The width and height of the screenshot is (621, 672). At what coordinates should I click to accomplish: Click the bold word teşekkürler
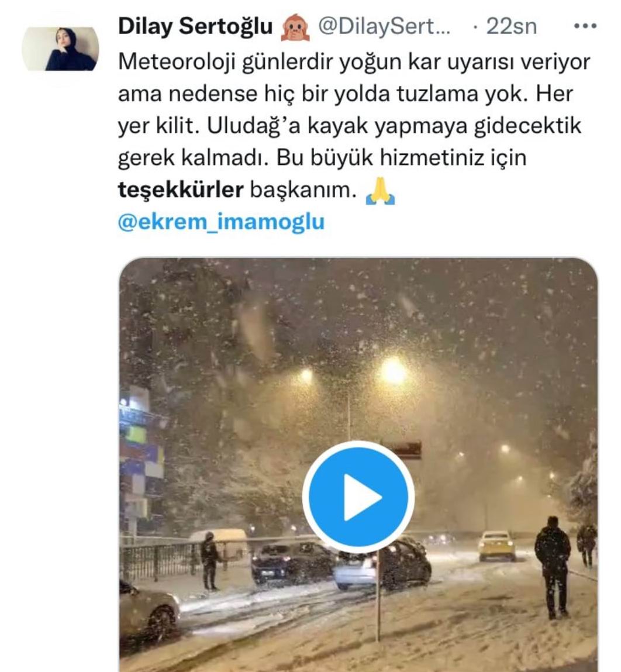[x=181, y=189]
